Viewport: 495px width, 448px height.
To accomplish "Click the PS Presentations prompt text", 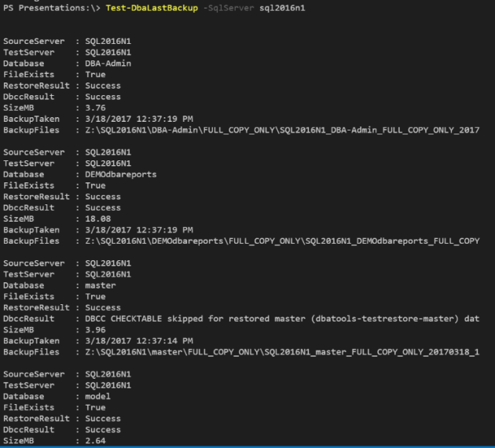I will [49, 7].
